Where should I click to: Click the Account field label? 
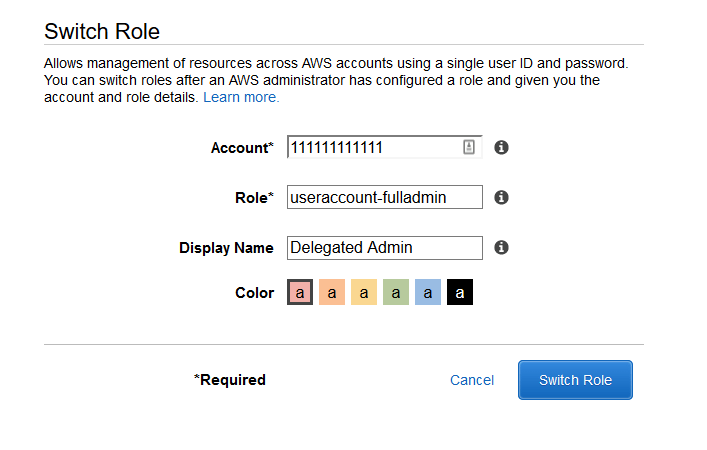(x=241, y=148)
